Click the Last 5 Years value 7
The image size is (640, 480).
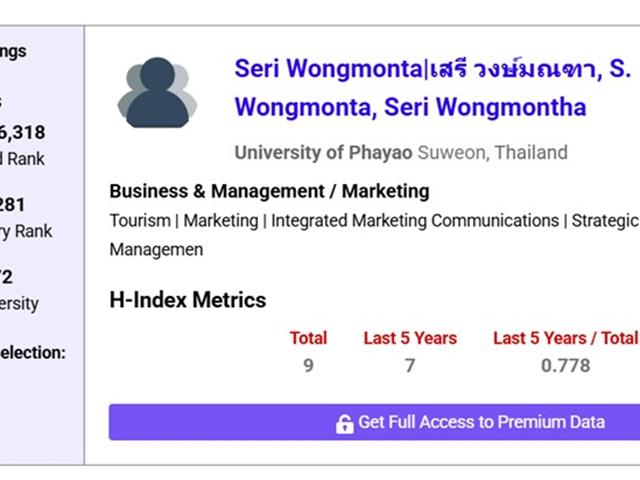click(x=410, y=365)
